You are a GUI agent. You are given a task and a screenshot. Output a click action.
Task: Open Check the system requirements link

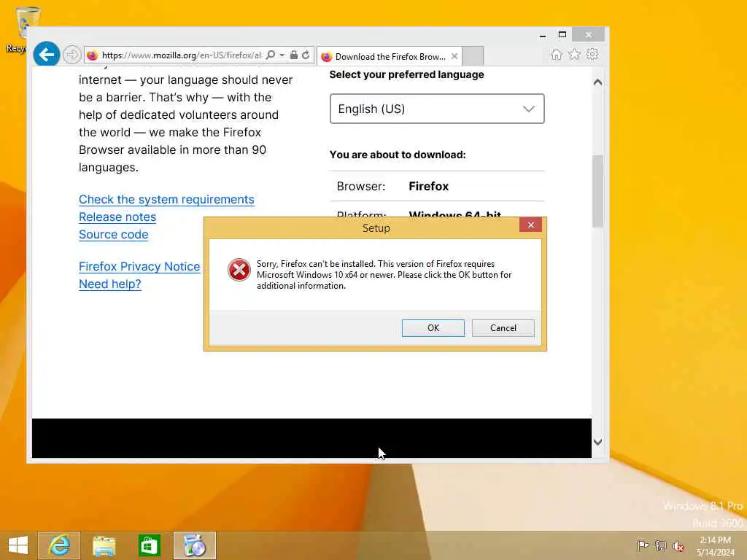tap(166, 200)
